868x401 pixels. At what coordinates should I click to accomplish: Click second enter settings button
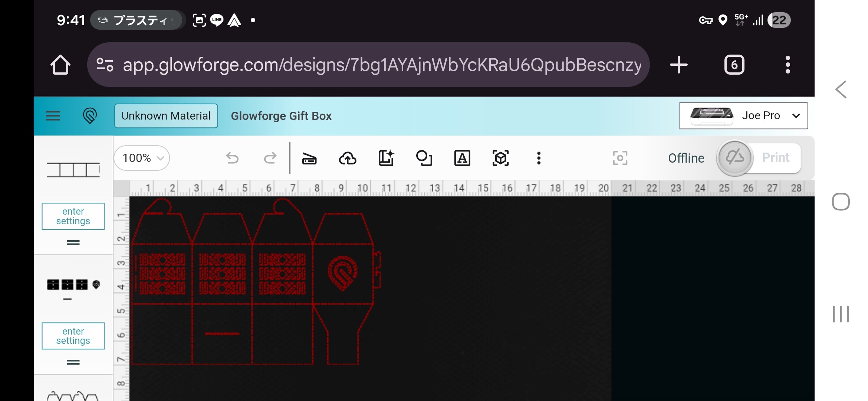point(73,336)
